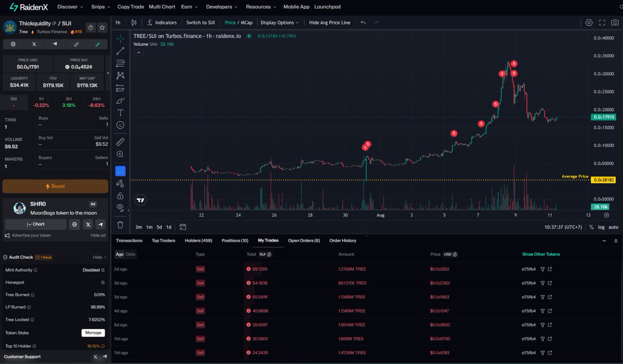623x364 pixels.
Task: Toggle log scale on chart
Action: [601, 227]
